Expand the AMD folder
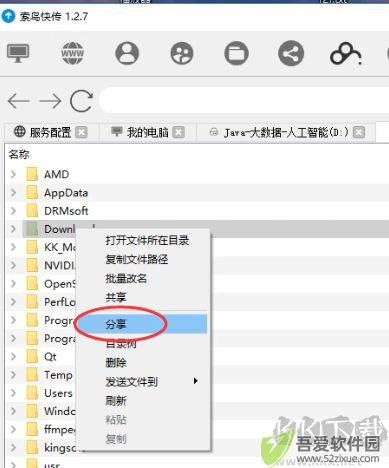Image resolution: width=389 pixels, height=468 pixels. tap(13, 174)
